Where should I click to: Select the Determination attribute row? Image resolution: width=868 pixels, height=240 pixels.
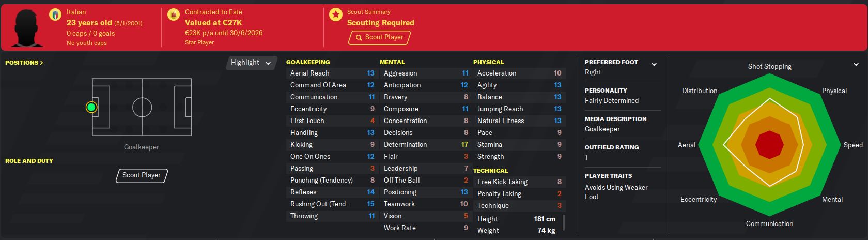[426, 144]
